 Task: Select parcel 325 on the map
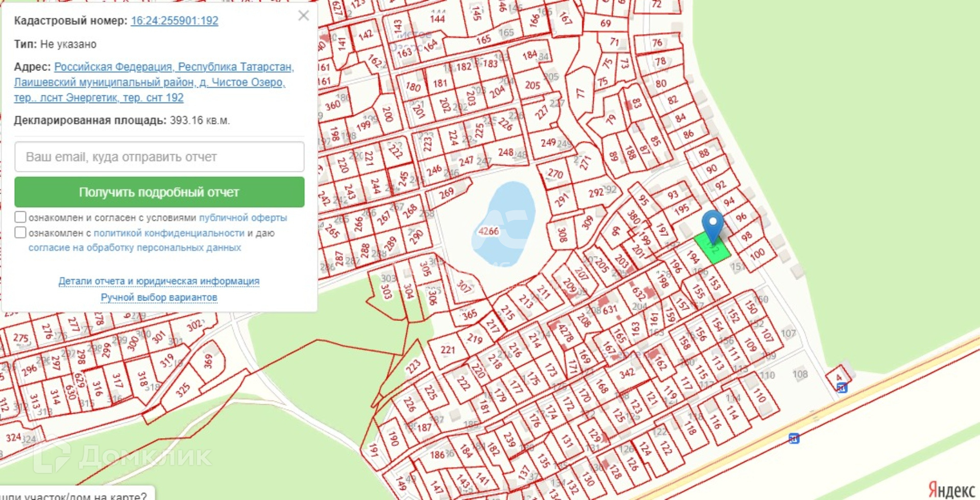[182, 390]
